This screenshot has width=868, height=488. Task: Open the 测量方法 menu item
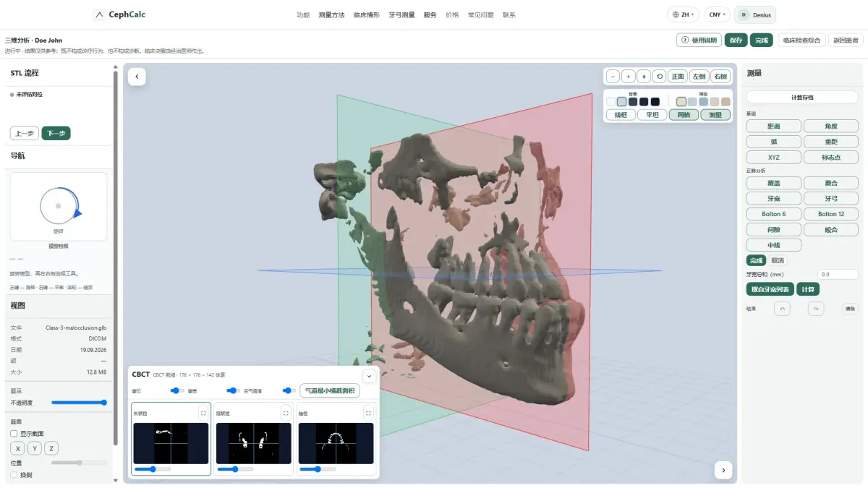331,14
